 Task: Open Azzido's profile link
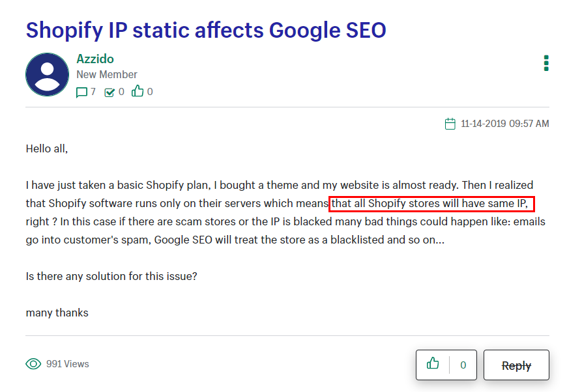(94, 59)
